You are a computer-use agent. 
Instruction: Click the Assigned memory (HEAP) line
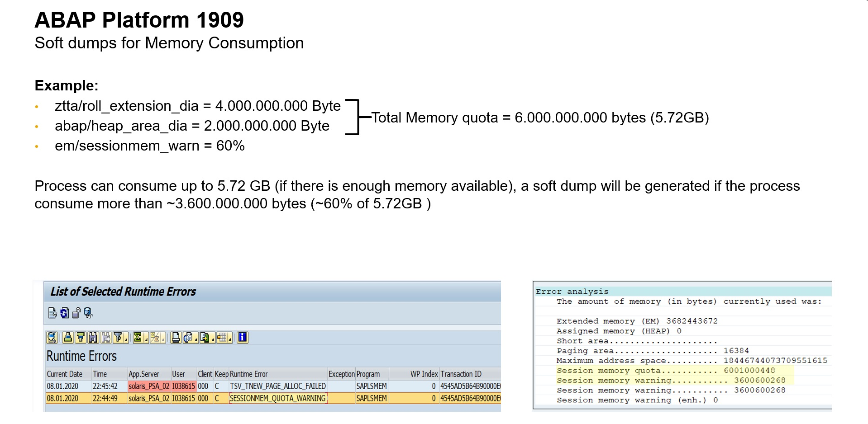(x=619, y=331)
